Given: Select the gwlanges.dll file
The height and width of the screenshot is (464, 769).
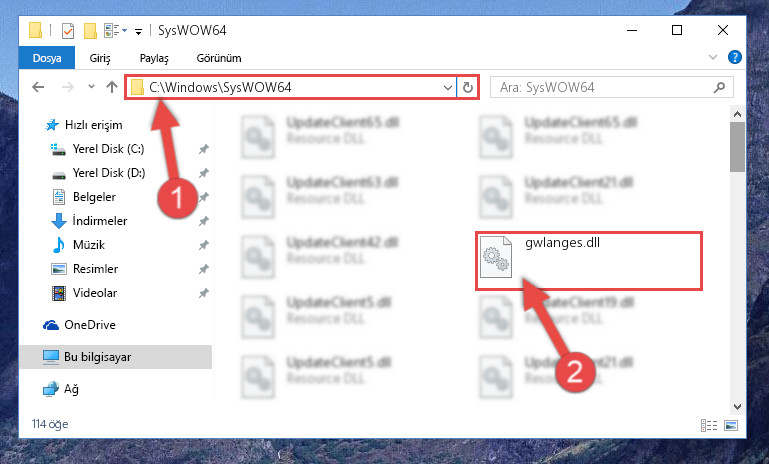Looking at the screenshot, I should point(589,261).
